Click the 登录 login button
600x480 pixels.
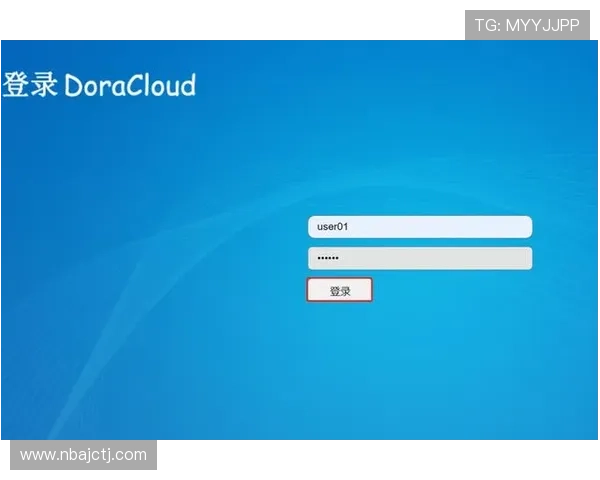pyautogui.click(x=340, y=290)
